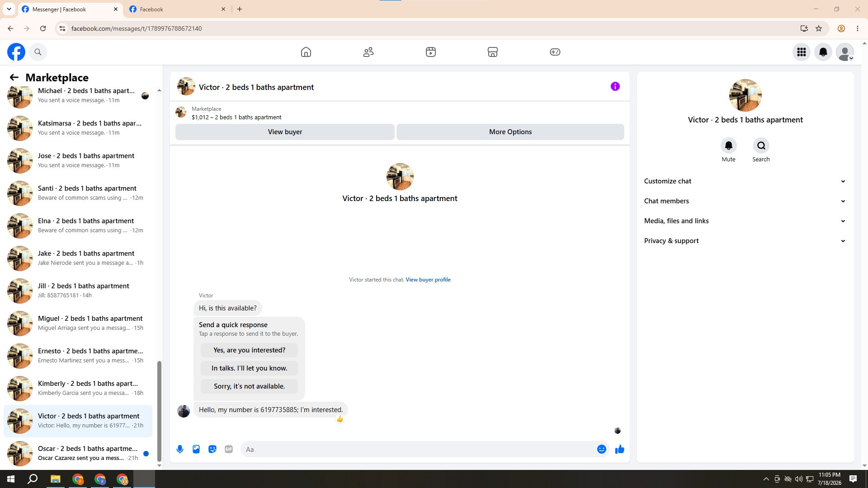
Task: Open the Reels video icon
Action: (x=431, y=52)
